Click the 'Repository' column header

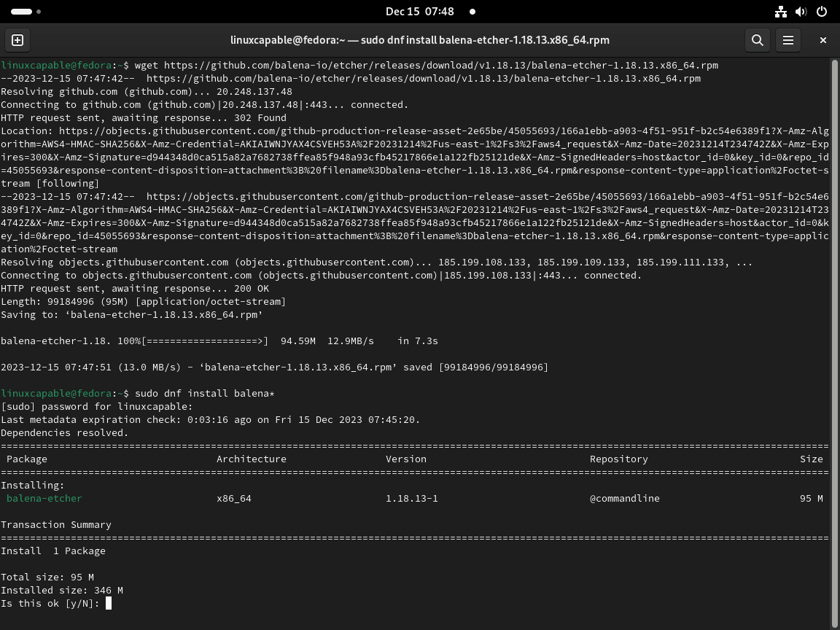(619, 459)
